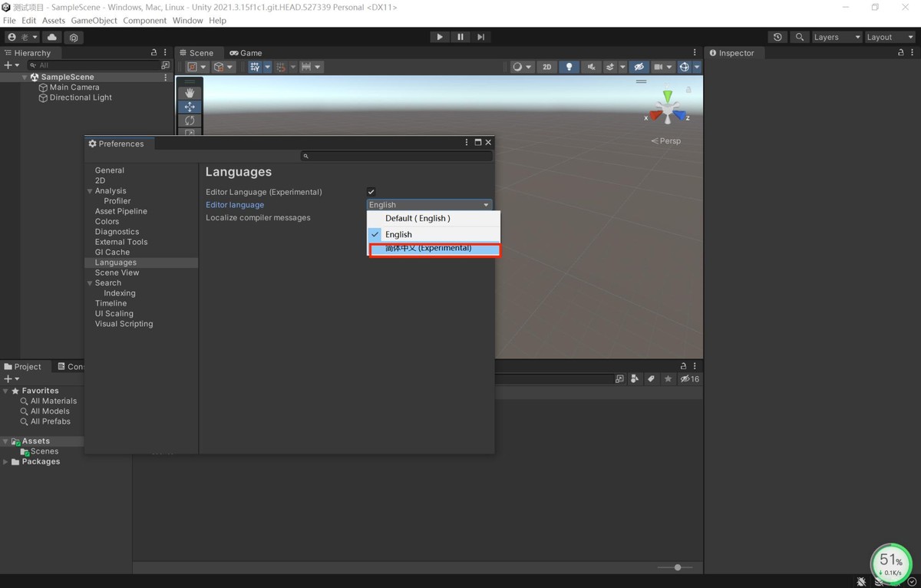Select the Rotate tool
The image size is (921, 588).
click(x=190, y=121)
